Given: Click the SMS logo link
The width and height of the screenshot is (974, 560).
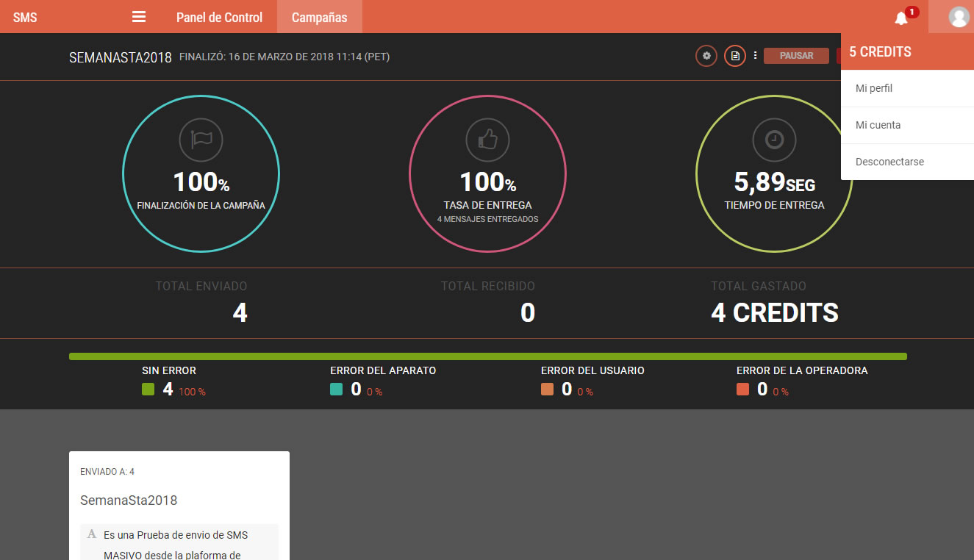Looking at the screenshot, I should (25, 17).
